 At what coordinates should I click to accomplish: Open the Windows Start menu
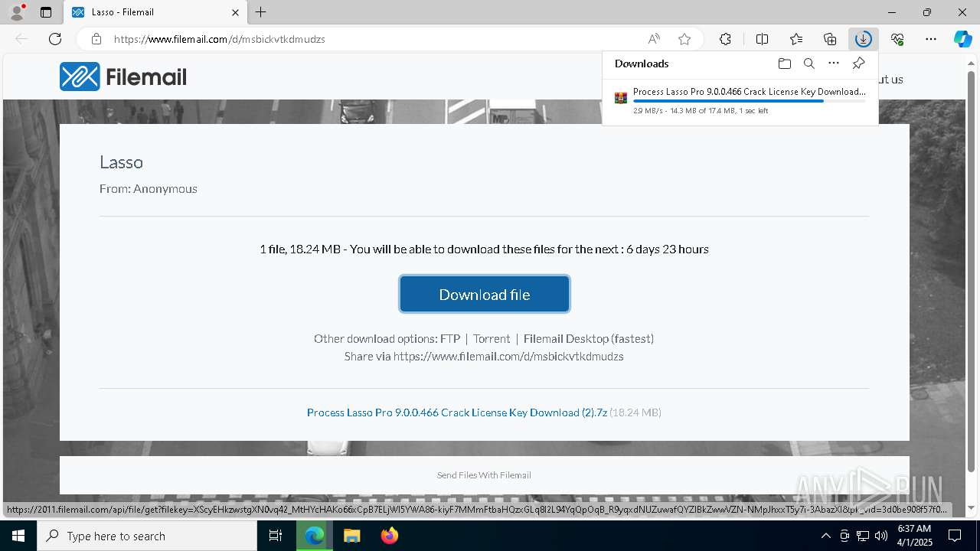tap(18, 536)
